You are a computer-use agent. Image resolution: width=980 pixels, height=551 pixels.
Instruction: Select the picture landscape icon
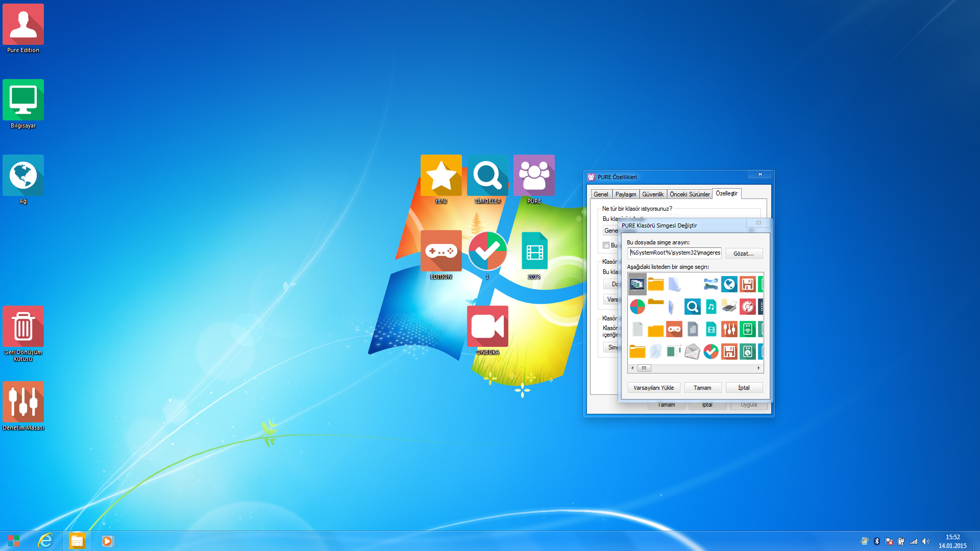(x=711, y=284)
